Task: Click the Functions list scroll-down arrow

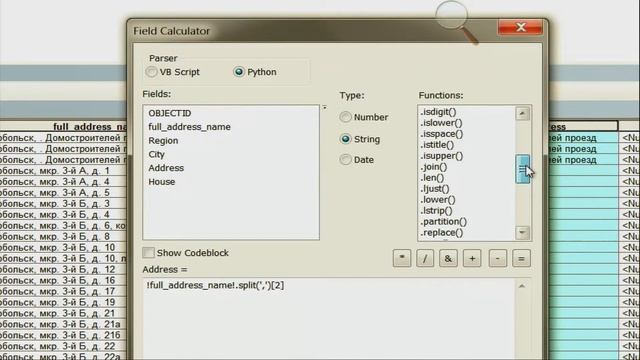Action: pyautogui.click(x=522, y=233)
